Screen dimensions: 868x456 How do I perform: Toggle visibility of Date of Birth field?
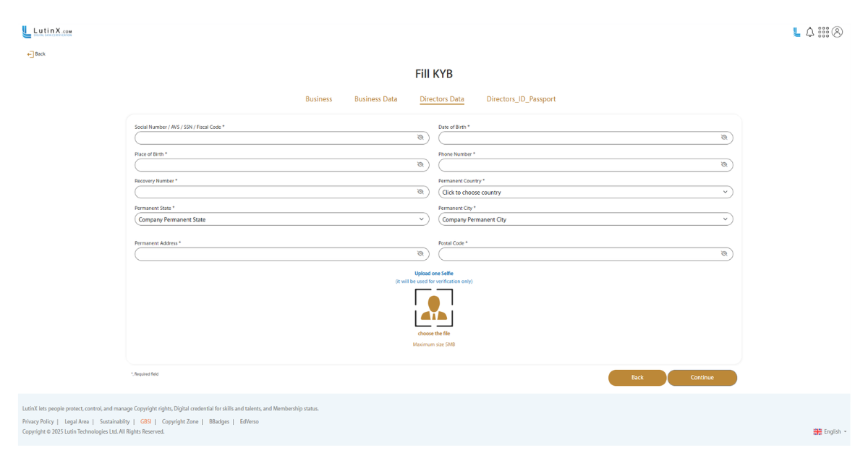point(724,138)
